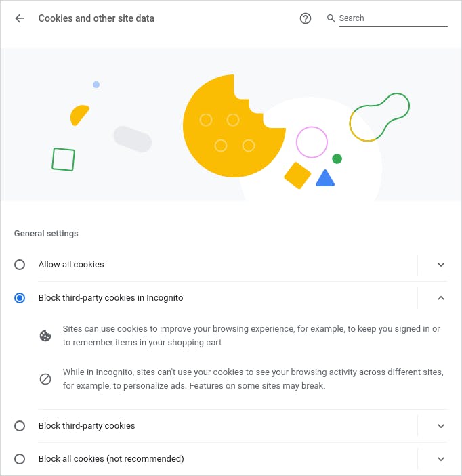
Task: Click the search magnifier icon
Action: 331,18
